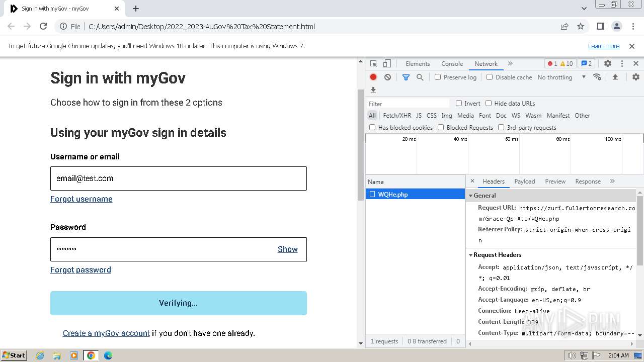Click the Forgot username link
Viewport: 644px width, 362px height.
pos(81,199)
